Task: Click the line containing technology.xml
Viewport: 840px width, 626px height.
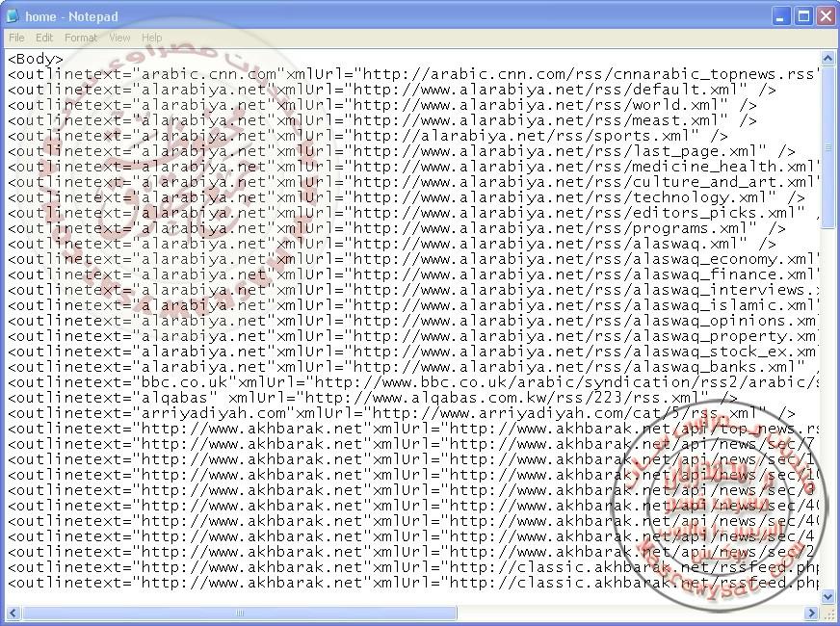Action: (x=407, y=198)
